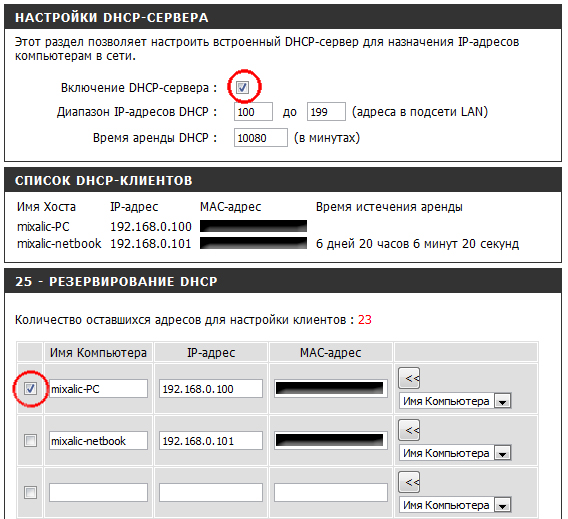This screenshot has height=519, width=568.
Task: Open the computer name dropdown in mixalic-netbook row
Action: coord(455,453)
